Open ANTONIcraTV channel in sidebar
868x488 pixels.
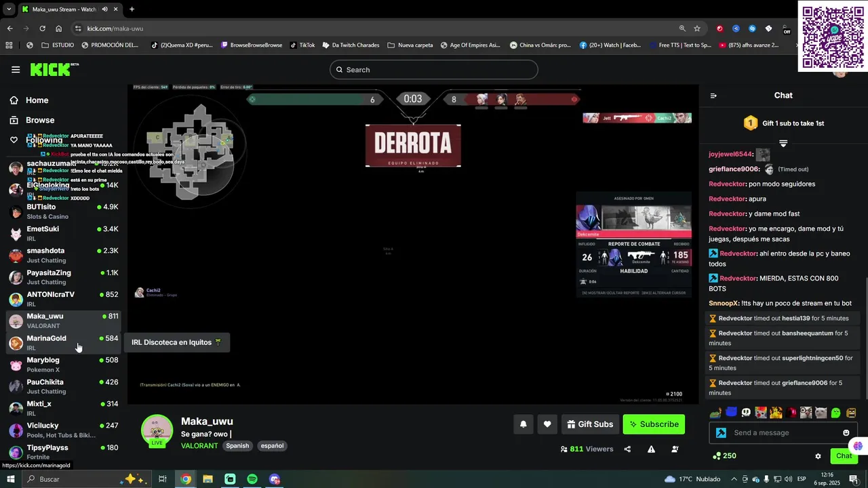(64, 299)
